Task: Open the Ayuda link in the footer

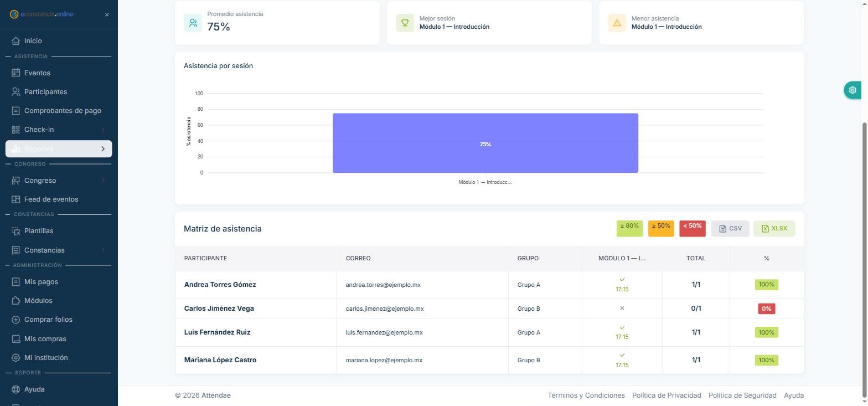Action: pyautogui.click(x=794, y=395)
